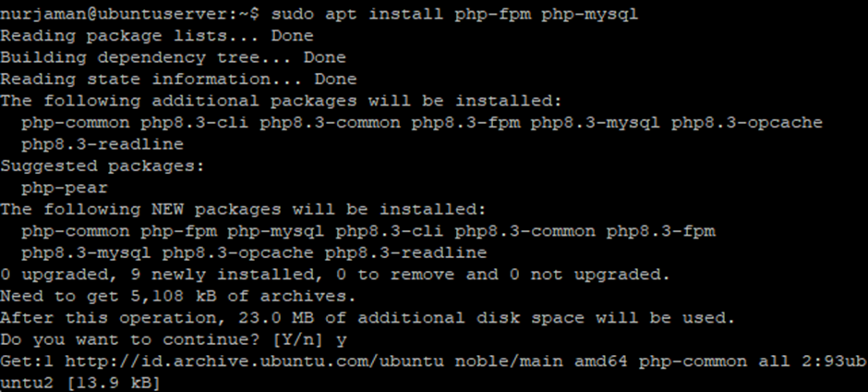
Task: Click the suggested package "php-pear"
Action: click(x=65, y=187)
